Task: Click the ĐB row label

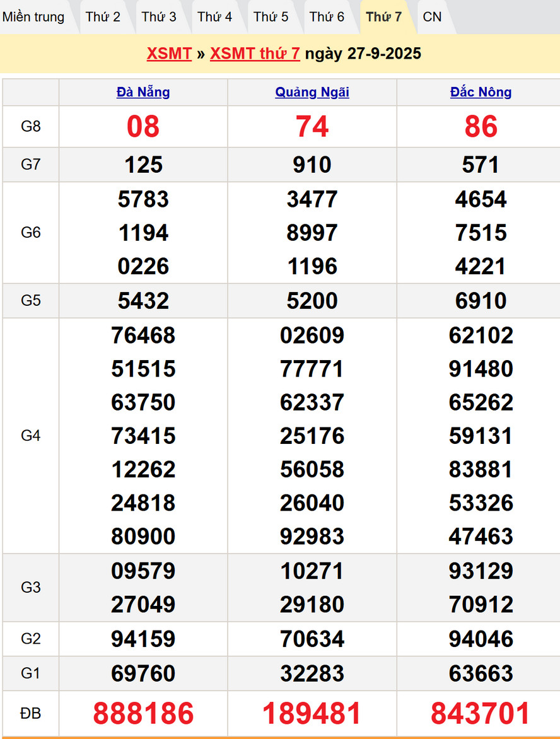Action: (30, 713)
